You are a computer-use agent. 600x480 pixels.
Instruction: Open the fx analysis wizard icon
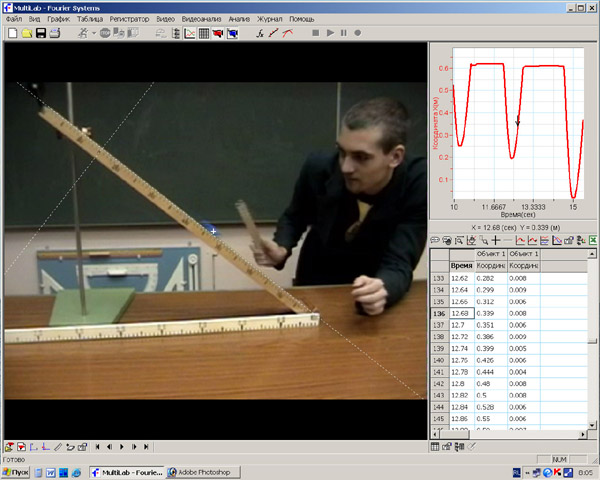tap(260, 33)
